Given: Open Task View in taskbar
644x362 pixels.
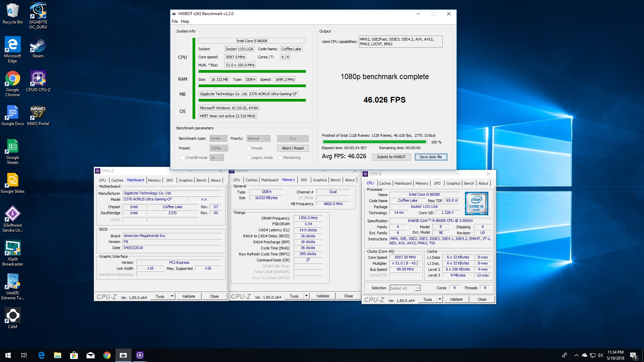Looking at the screenshot, I should (24, 355).
